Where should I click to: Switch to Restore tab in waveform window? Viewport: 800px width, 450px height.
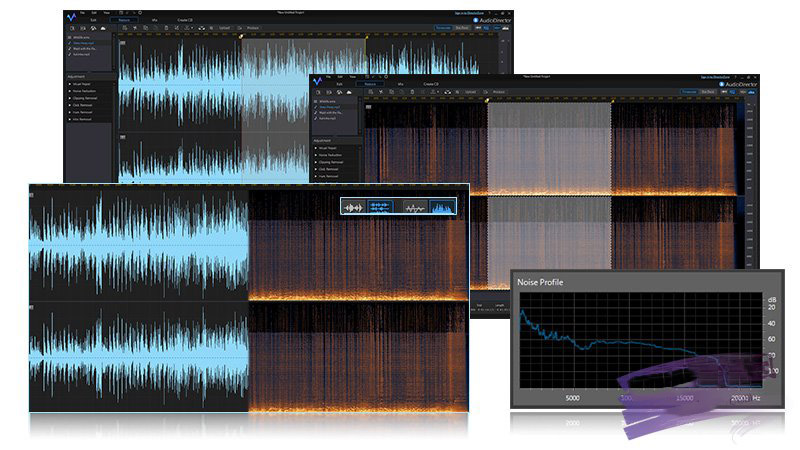tap(124, 20)
